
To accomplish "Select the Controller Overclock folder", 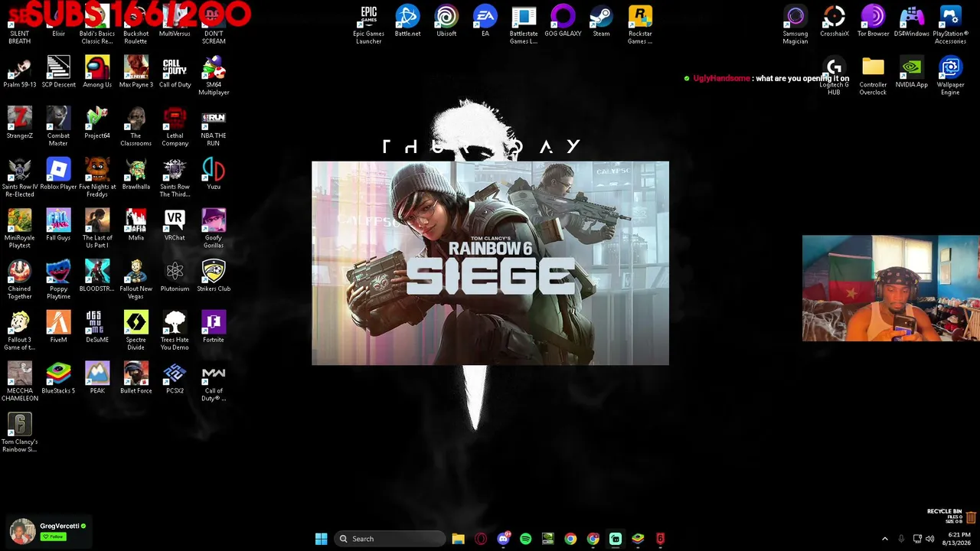I will [x=873, y=76].
